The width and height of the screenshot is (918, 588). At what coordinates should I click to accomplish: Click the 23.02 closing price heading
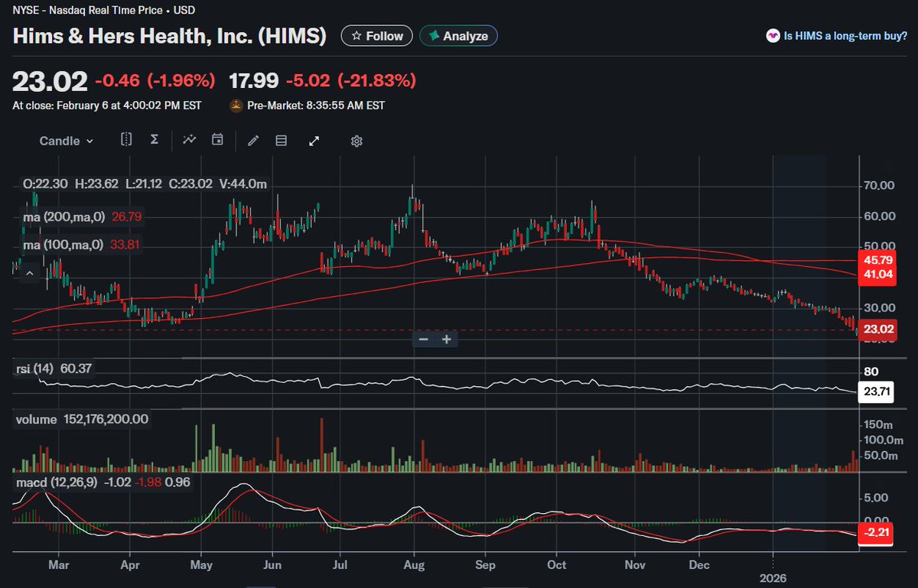[50, 80]
